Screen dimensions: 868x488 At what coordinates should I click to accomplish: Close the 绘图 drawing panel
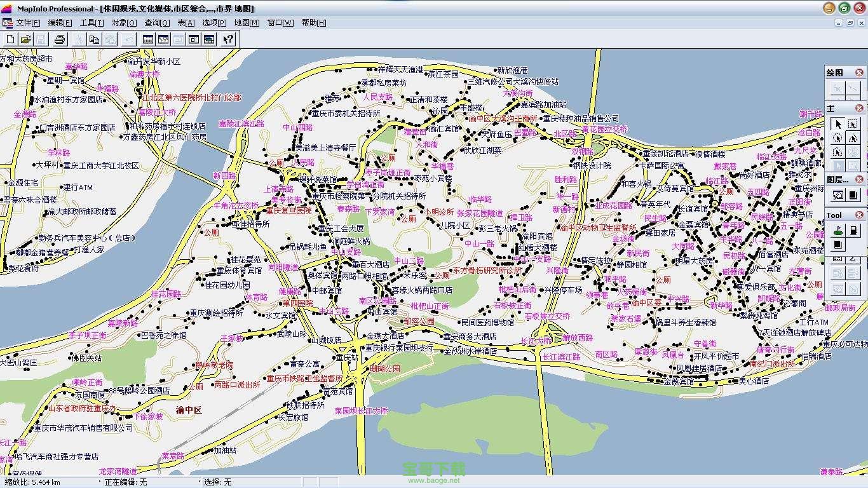click(x=858, y=72)
